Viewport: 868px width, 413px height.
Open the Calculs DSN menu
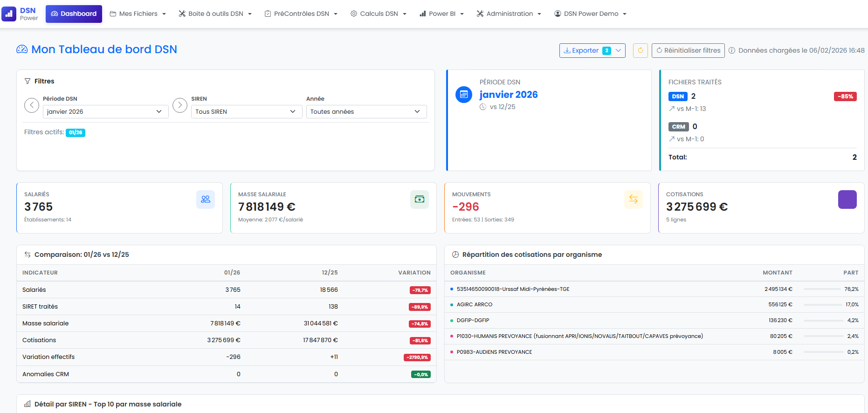379,14
